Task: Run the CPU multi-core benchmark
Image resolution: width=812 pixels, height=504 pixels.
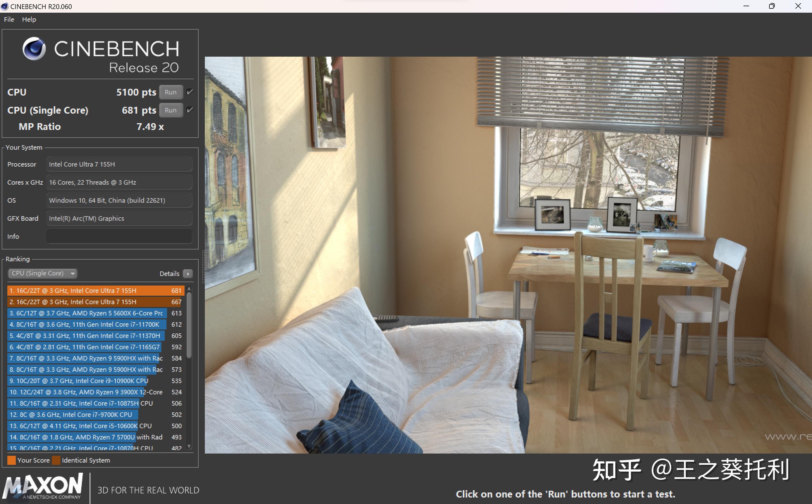Action: pos(171,92)
